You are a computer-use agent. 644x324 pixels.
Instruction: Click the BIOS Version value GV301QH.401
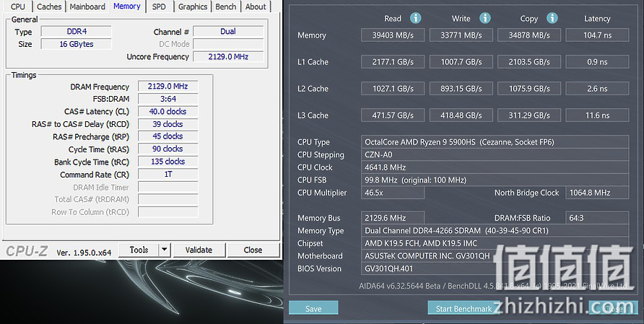495,268
